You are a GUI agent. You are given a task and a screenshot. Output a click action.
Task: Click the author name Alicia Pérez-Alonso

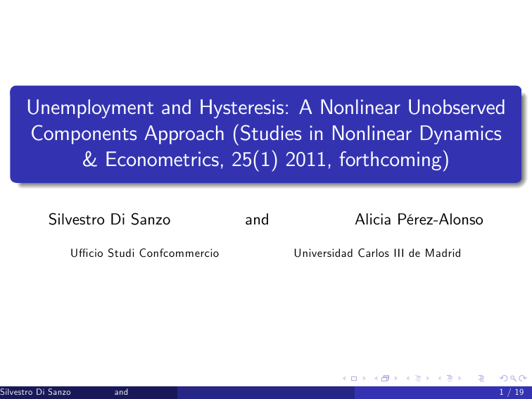point(419,220)
